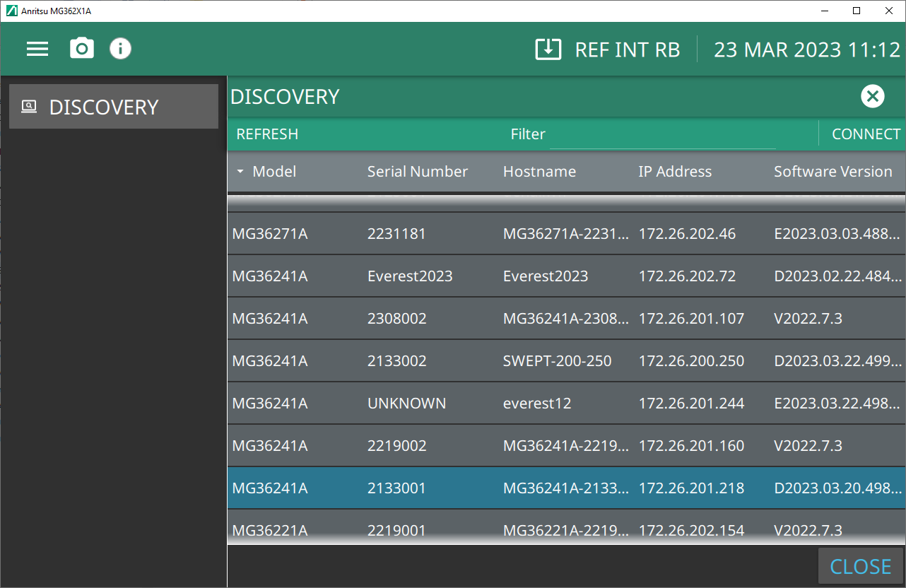Sort by IP Address column header
The height and width of the screenshot is (588, 906).
point(674,172)
